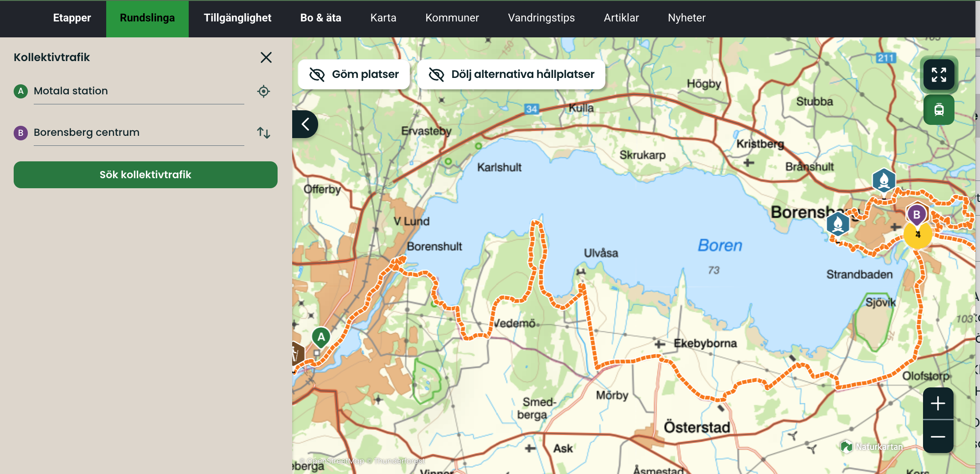Image resolution: width=980 pixels, height=474 pixels.
Task: Click road 211 shield on map
Action: [886, 58]
